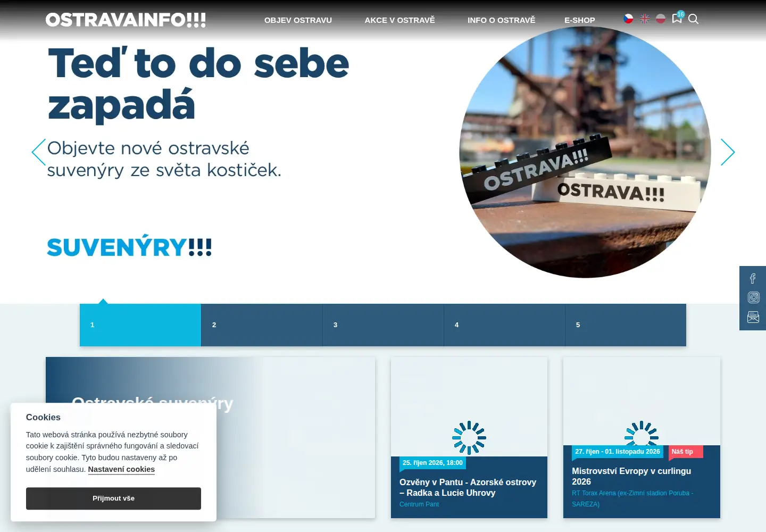Open the E-SHOP menu item

(580, 20)
